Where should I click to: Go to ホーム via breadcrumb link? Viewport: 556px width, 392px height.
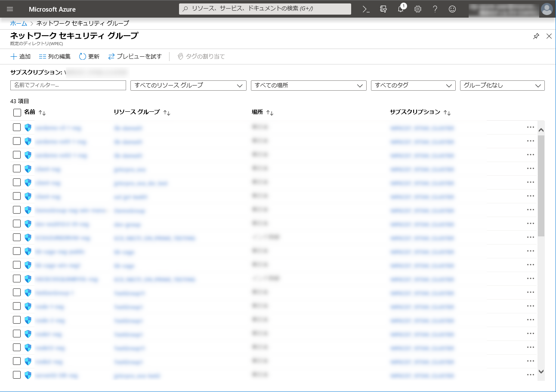(x=19, y=23)
